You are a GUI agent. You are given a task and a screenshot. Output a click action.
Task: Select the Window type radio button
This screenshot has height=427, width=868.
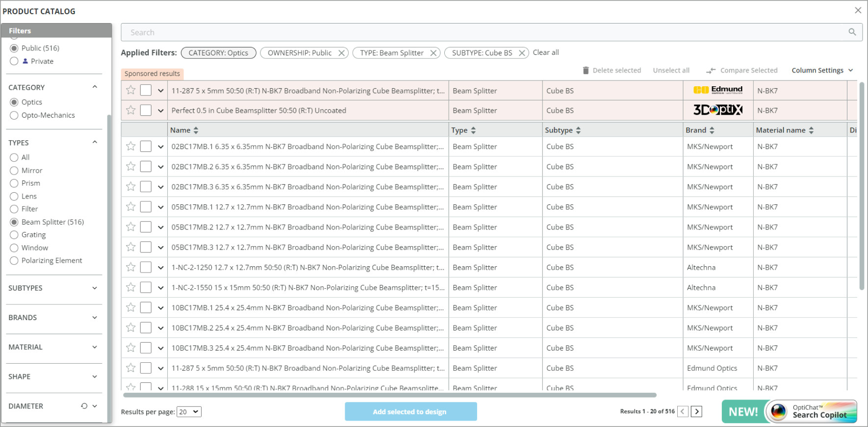click(14, 248)
